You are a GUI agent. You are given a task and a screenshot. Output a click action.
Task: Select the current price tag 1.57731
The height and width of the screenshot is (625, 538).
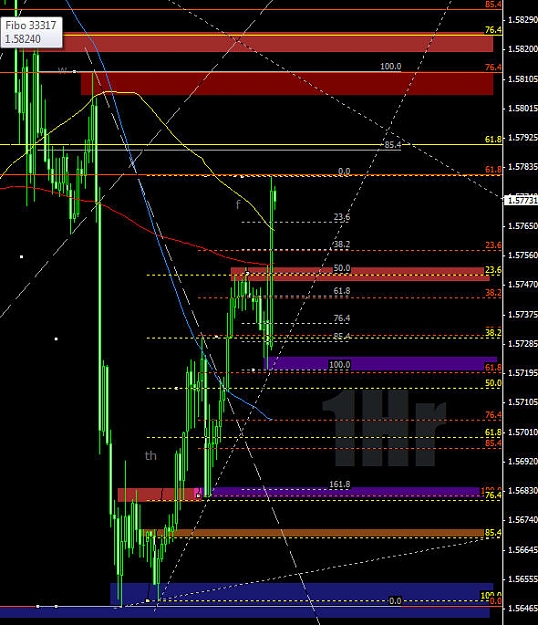tap(521, 200)
